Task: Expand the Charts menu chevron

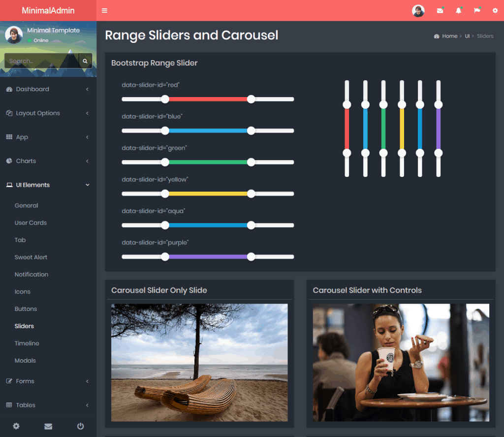Action: click(x=88, y=161)
